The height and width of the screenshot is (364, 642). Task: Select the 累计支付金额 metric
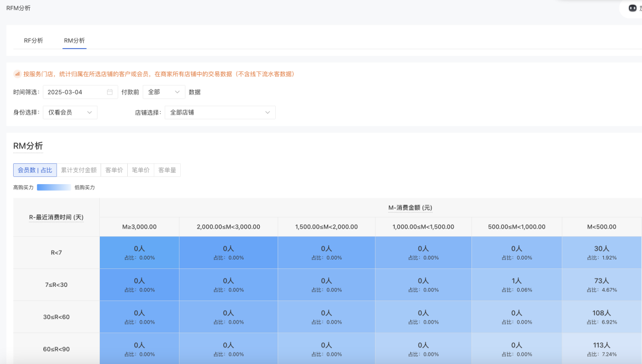78,170
